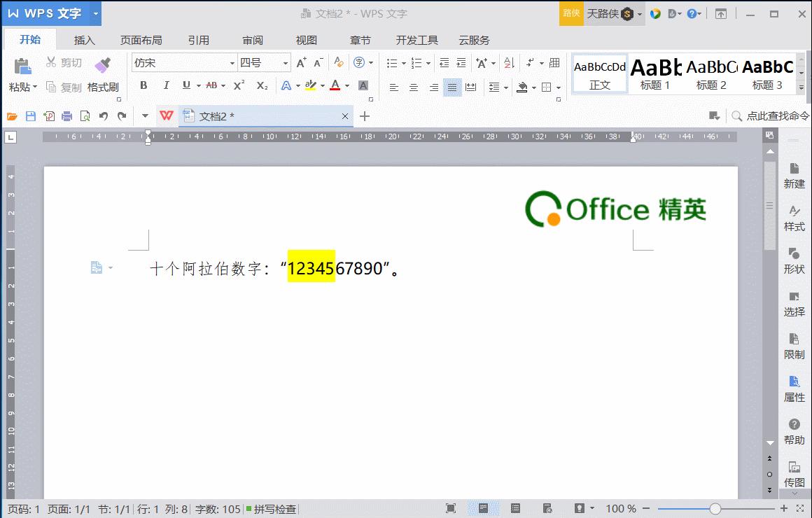Open the highlight color tool
The height and width of the screenshot is (518, 812).
[312, 85]
